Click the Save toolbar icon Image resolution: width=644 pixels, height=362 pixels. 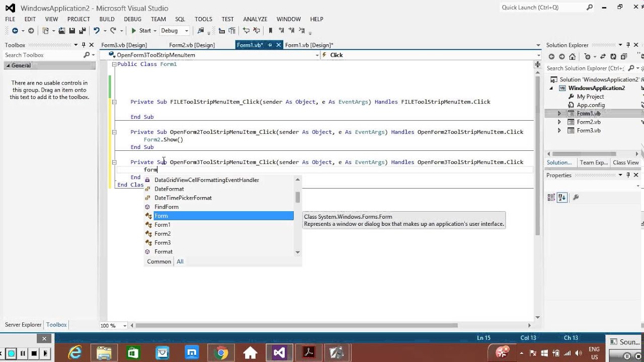coord(72,31)
